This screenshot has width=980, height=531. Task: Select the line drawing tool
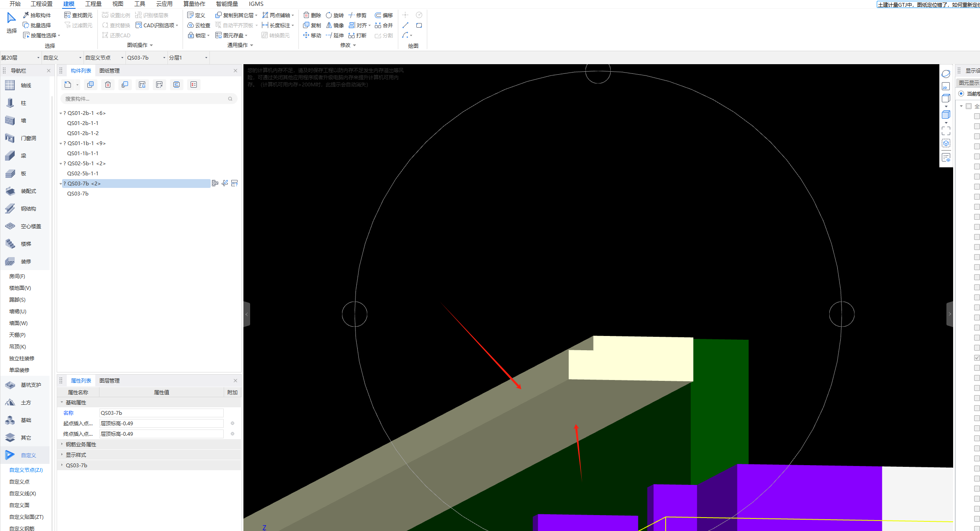pyautogui.click(x=405, y=25)
